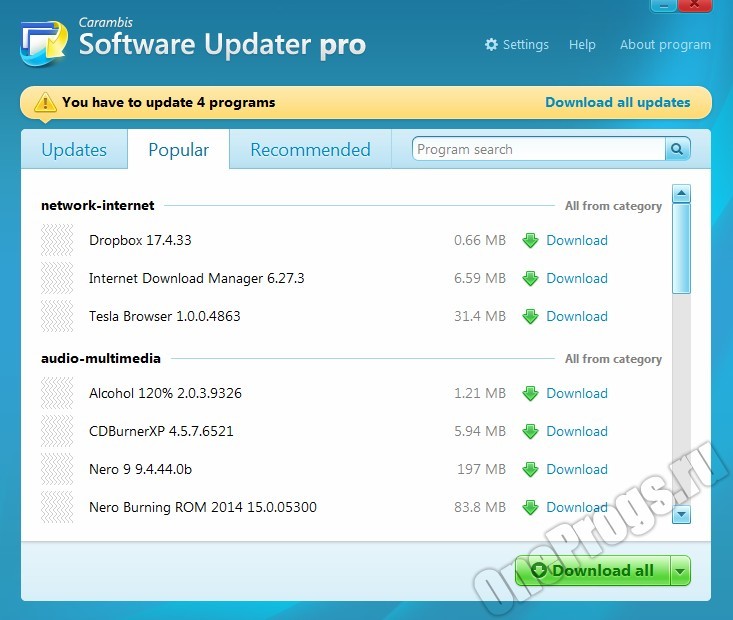Screen dimensions: 733x620
Task: Click the green Download all button
Action: click(x=593, y=570)
